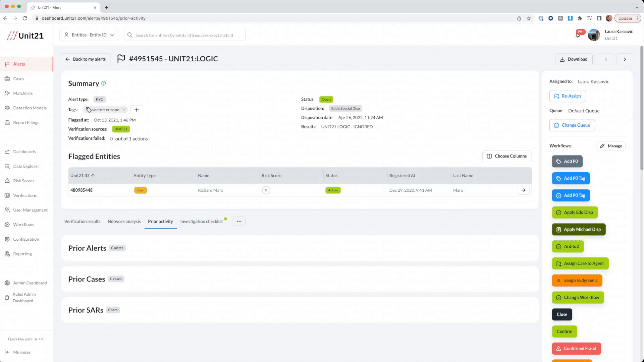Image resolution: width=644 pixels, height=362 pixels.
Task: Open the Alerts section in sidebar
Action: 19,64
